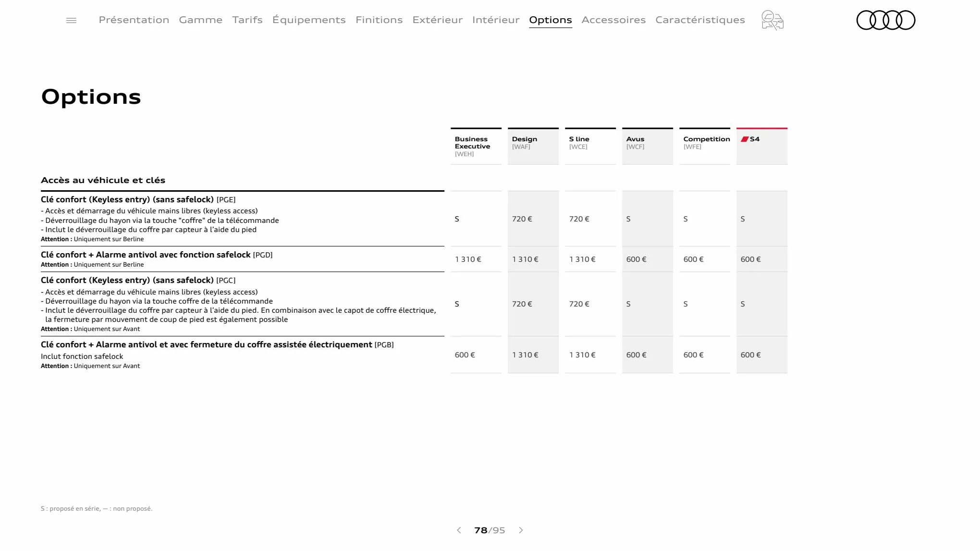This screenshot has width=980, height=551.
Task: Click 'S' under S4 for PGC
Action: pos(743,304)
